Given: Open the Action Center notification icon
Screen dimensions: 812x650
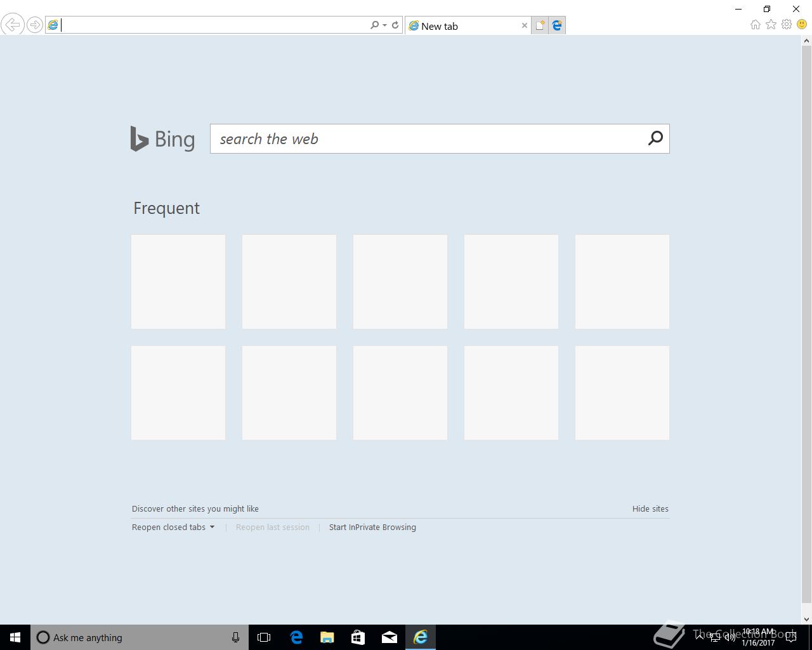Looking at the screenshot, I should [x=791, y=637].
